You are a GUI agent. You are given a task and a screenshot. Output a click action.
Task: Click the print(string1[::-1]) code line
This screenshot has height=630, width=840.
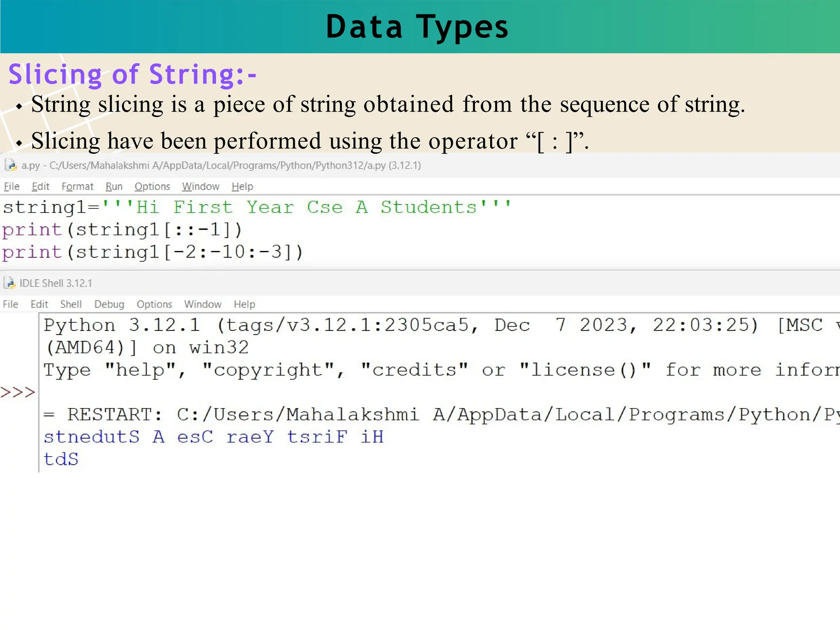(122, 230)
